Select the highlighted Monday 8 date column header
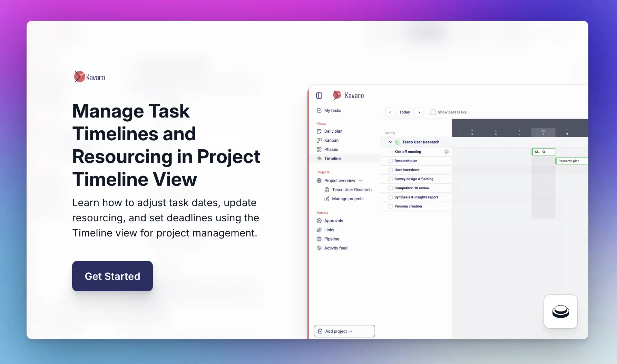The width and height of the screenshot is (617, 364). click(543, 132)
